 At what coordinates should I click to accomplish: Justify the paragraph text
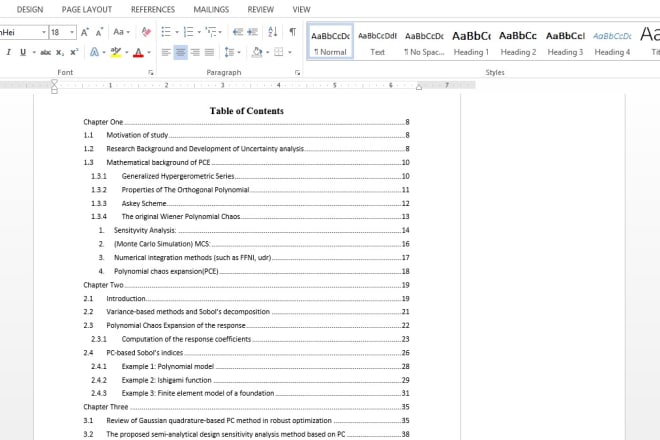coord(209,52)
